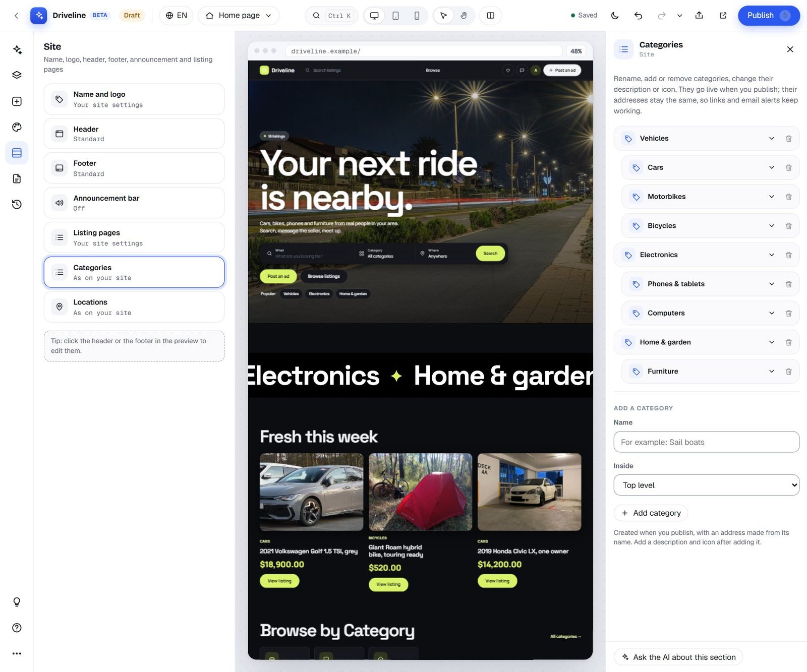Delete the Home & garden category

[x=788, y=342]
